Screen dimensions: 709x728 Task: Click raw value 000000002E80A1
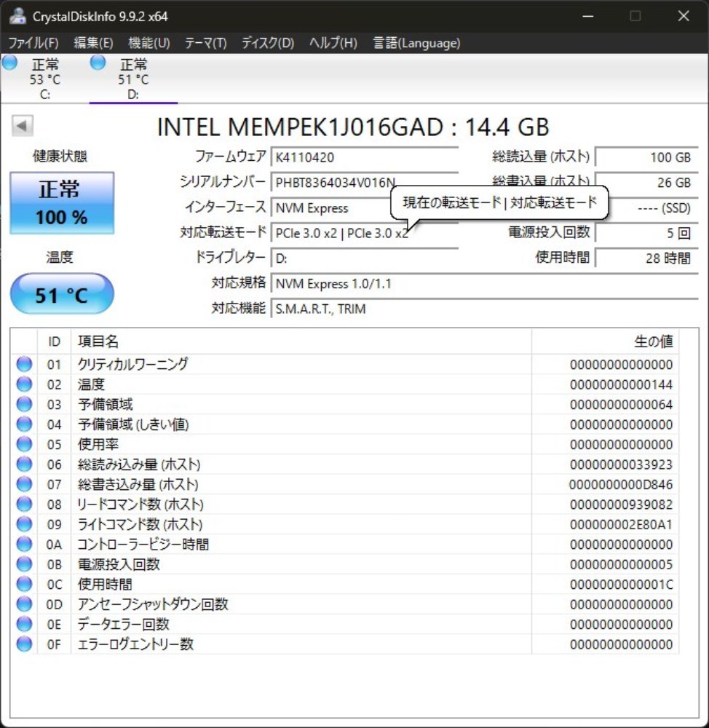click(x=621, y=524)
